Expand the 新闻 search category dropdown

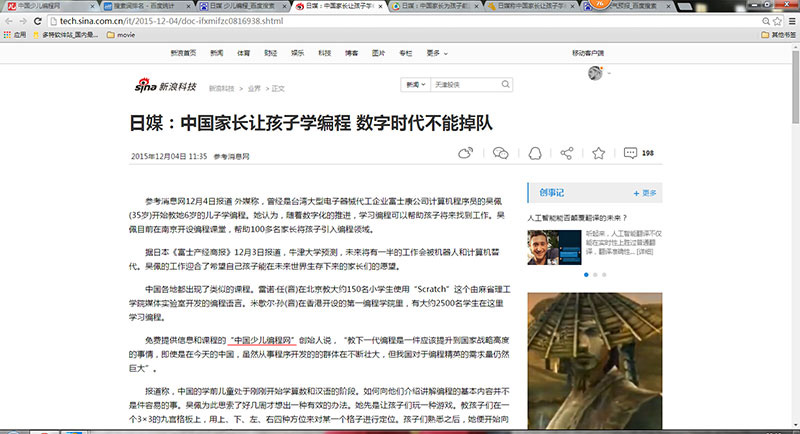416,85
